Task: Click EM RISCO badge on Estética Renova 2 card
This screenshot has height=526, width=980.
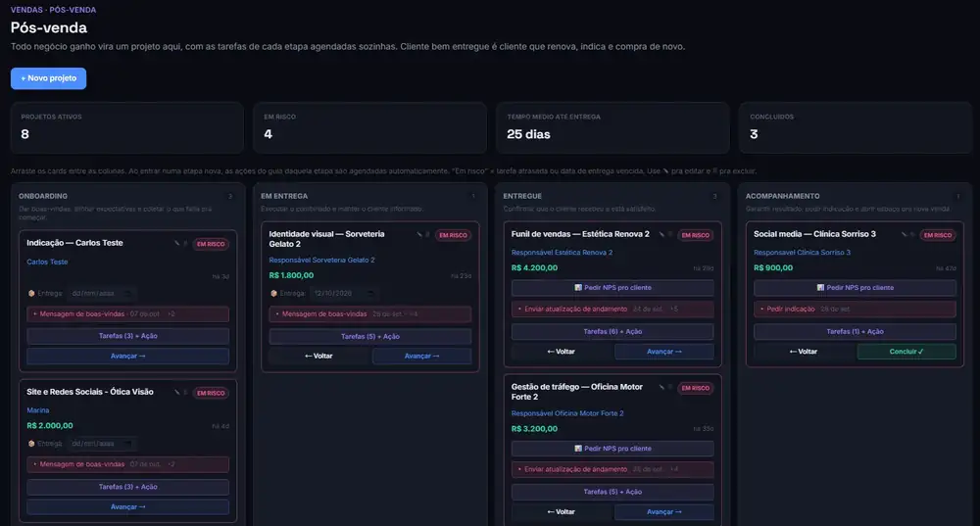Action: coord(696,235)
